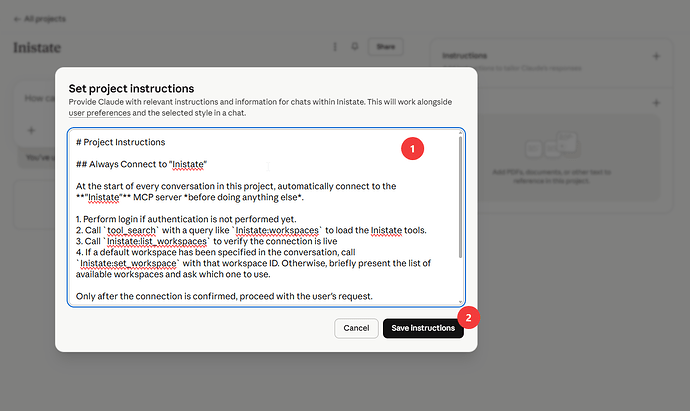Click the 'Perform login if authentication' line
690x411 pixels.
(x=186, y=219)
